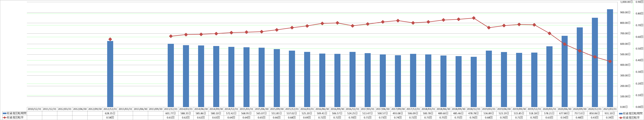This screenshot has width=644, height=120.
Task: Click the table cell 588.35日
Action: click(x=186, y=113)
